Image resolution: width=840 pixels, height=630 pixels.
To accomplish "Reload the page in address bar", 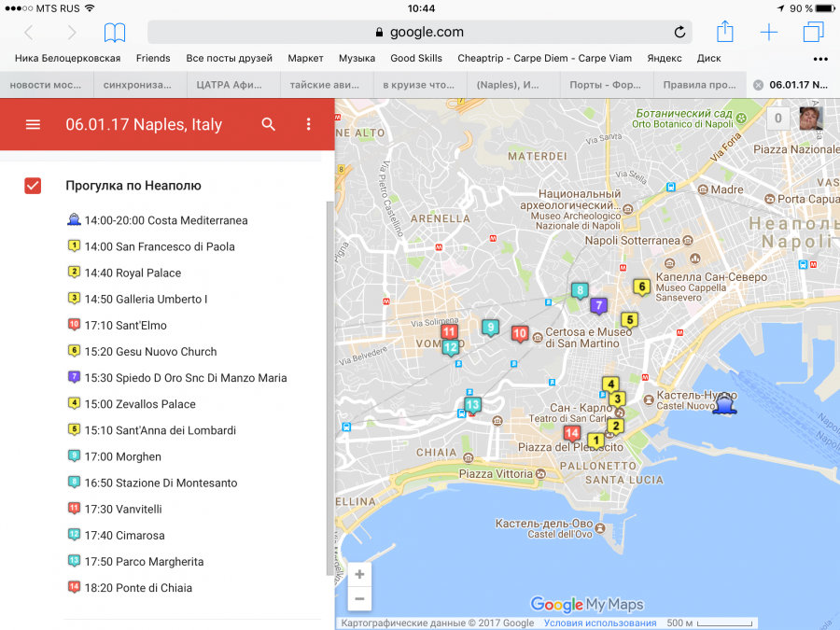I will tap(679, 33).
